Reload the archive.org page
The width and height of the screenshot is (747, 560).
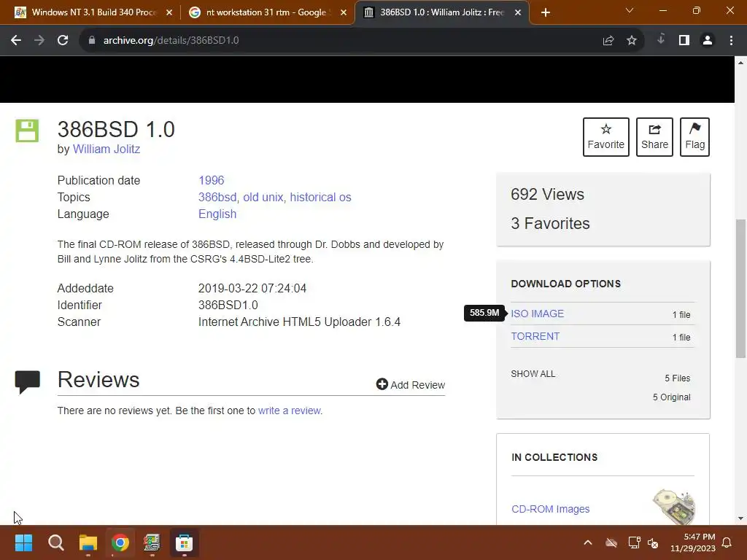63,41
